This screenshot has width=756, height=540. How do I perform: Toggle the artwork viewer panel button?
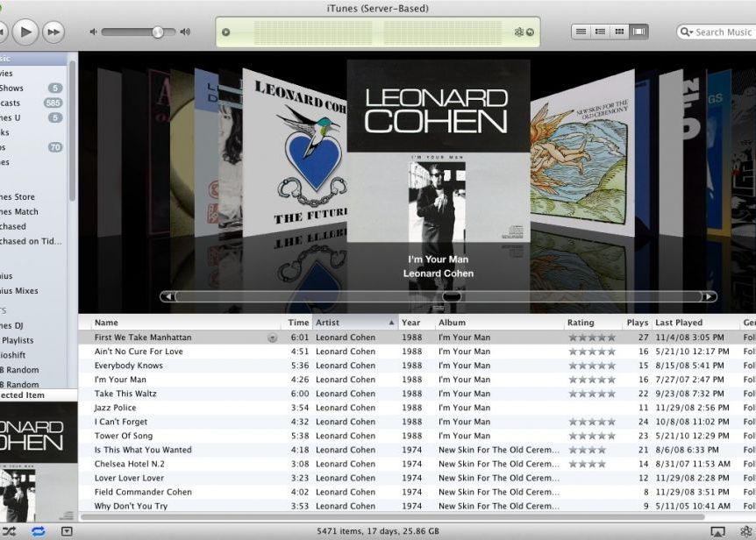[x=67, y=531]
